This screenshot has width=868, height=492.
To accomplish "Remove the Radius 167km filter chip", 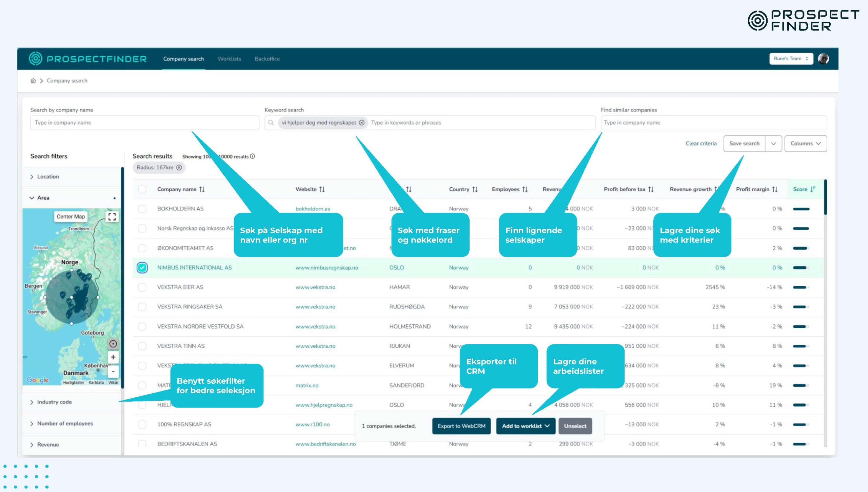I will click(x=179, y=167).
